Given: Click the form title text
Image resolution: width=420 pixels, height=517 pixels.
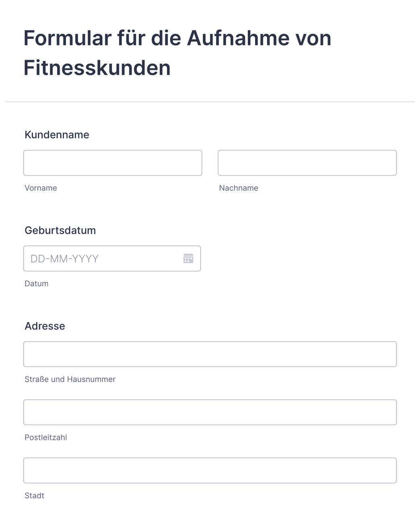Looking at the screenshot, I should click(177, 52).
